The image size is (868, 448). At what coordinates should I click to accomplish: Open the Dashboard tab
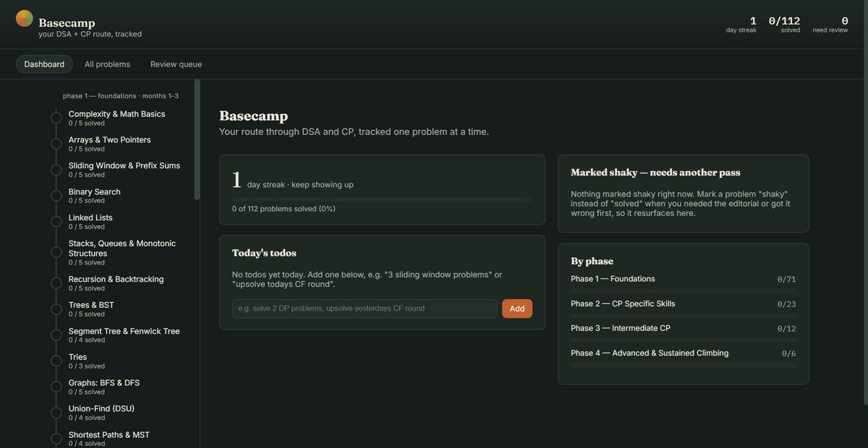click(x=44, y=64)
